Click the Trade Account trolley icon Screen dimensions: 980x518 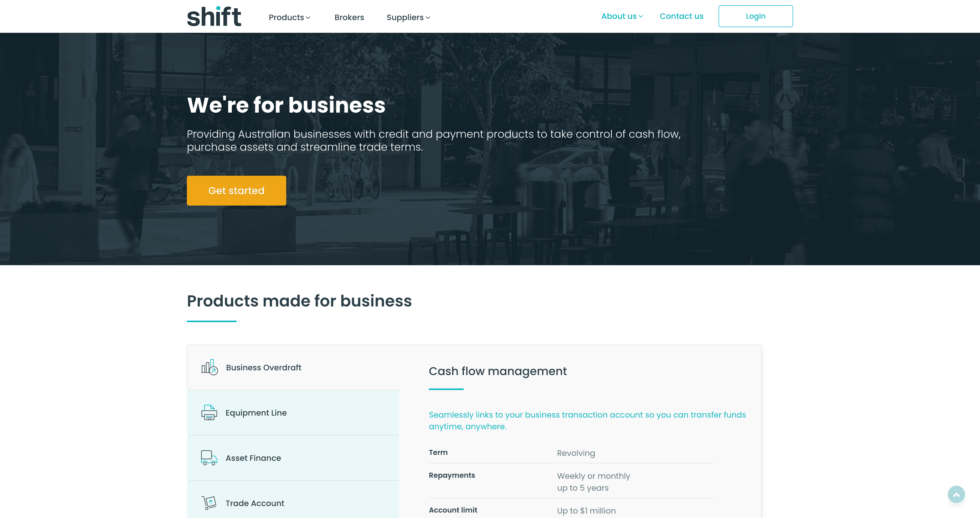pyautogui.click(x=209, y=503)
